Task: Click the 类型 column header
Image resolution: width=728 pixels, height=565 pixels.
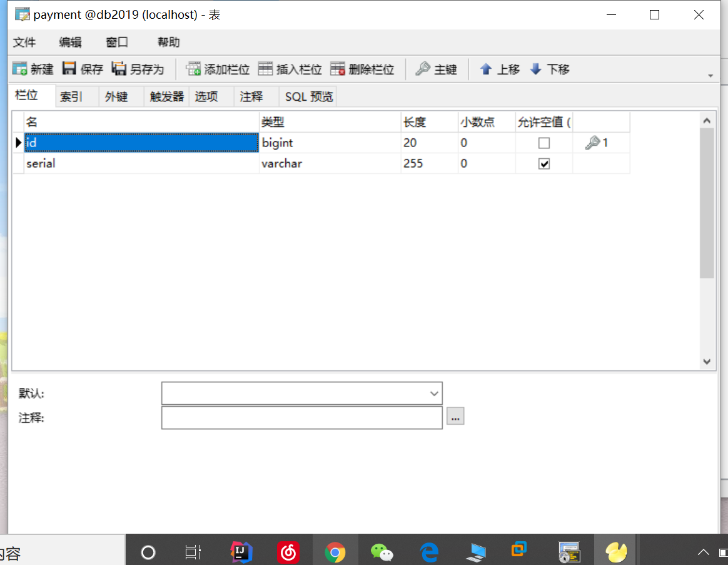Action: click(330, 122)
